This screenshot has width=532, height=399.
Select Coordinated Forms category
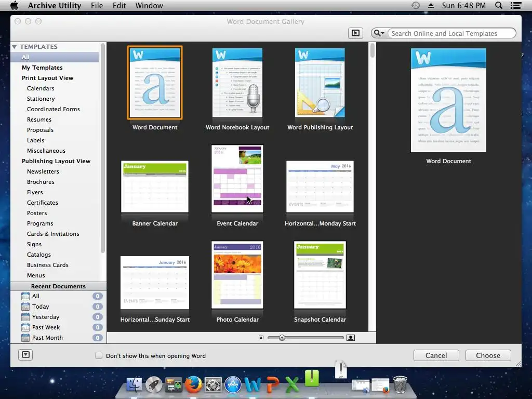pyautogui.click(x=55, y=109)
